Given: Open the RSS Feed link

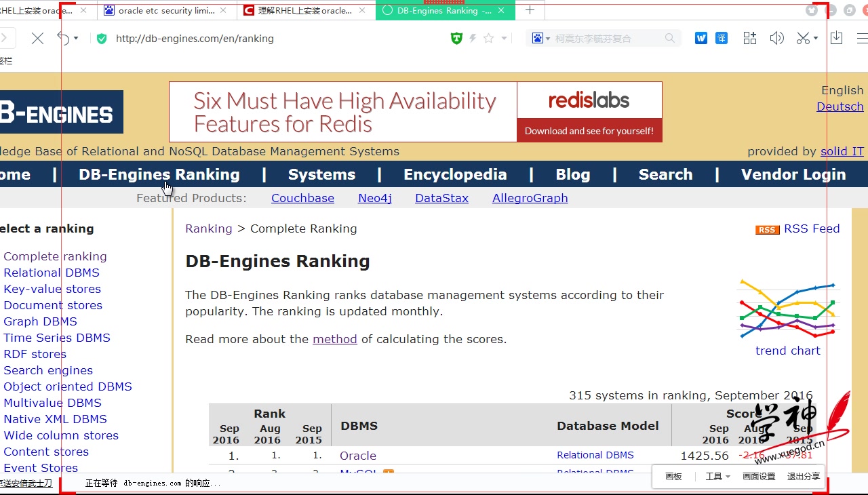Looking at the screenshot, I should tap(812, 229).
